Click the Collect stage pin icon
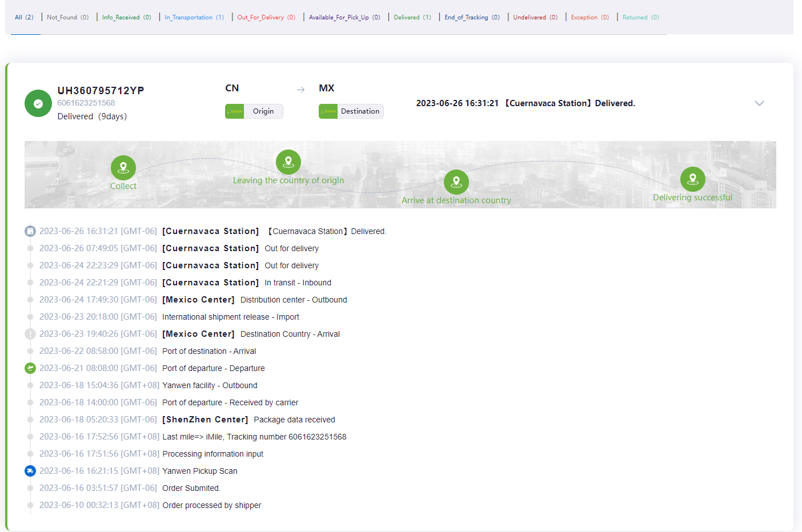This screenshot has height=532, width=802. click(x=123, y=167)
